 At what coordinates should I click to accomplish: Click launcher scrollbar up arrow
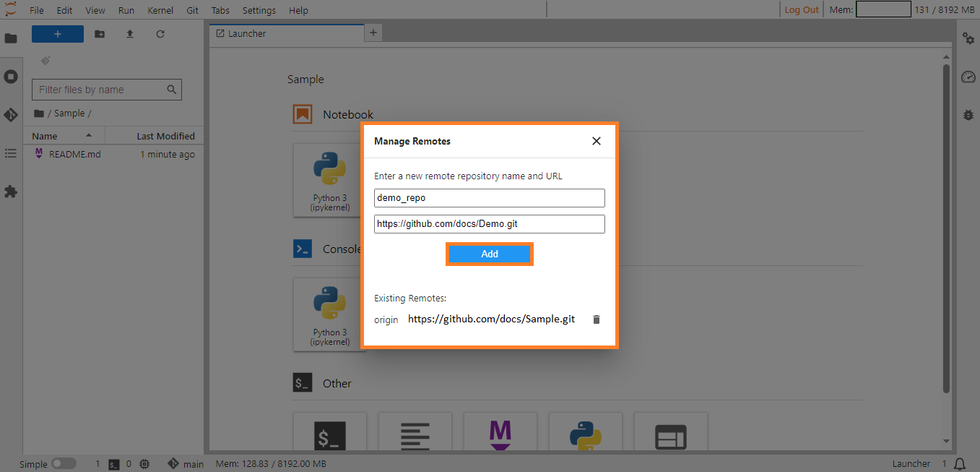click(946, 56)
